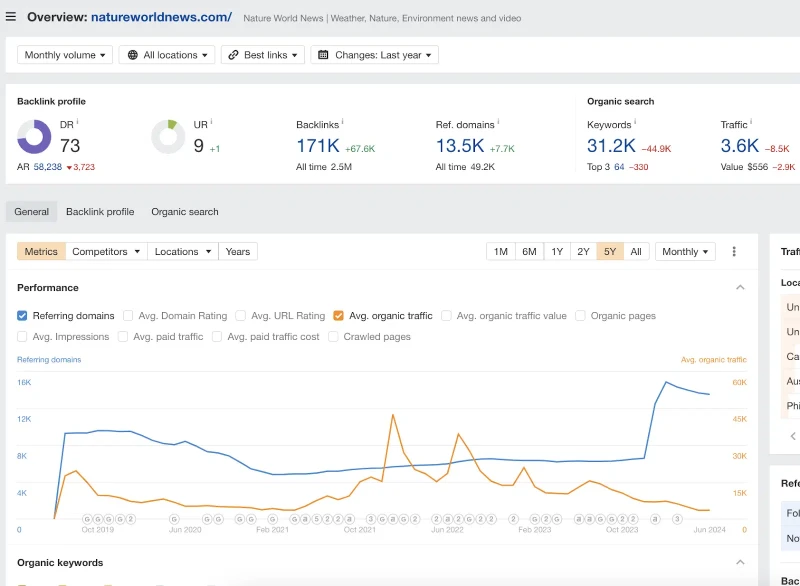Click the Referring domains axis label
Screen dimensions: 800x586
49,360
